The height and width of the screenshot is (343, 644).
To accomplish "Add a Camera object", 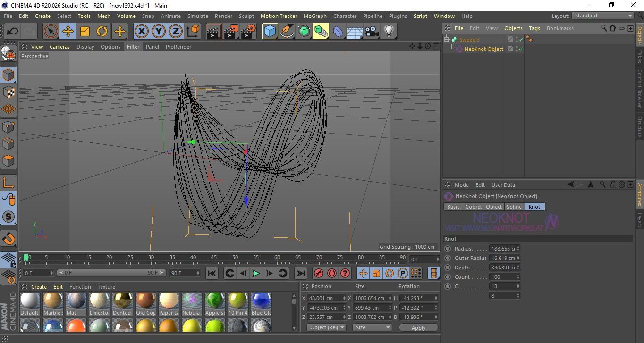I will click(x=372, y=32).
